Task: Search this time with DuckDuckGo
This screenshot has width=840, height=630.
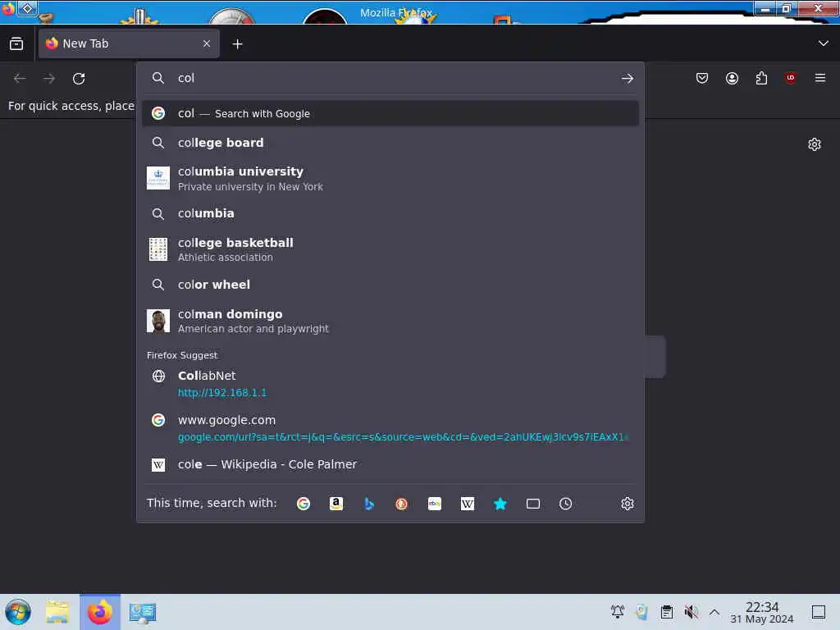Action: [x=401, y=504]
